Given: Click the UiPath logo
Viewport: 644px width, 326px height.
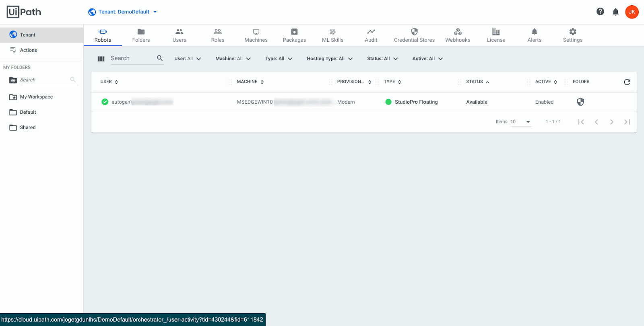Looking at the screenshot, I should point(24,12).
